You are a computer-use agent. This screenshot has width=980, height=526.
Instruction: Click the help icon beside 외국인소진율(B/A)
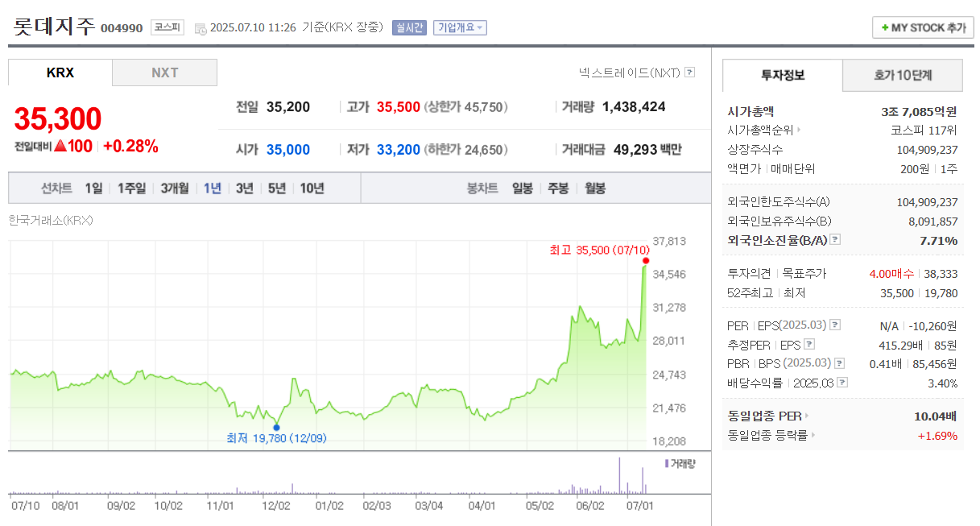pyautogui.click(x=835, y=240)
